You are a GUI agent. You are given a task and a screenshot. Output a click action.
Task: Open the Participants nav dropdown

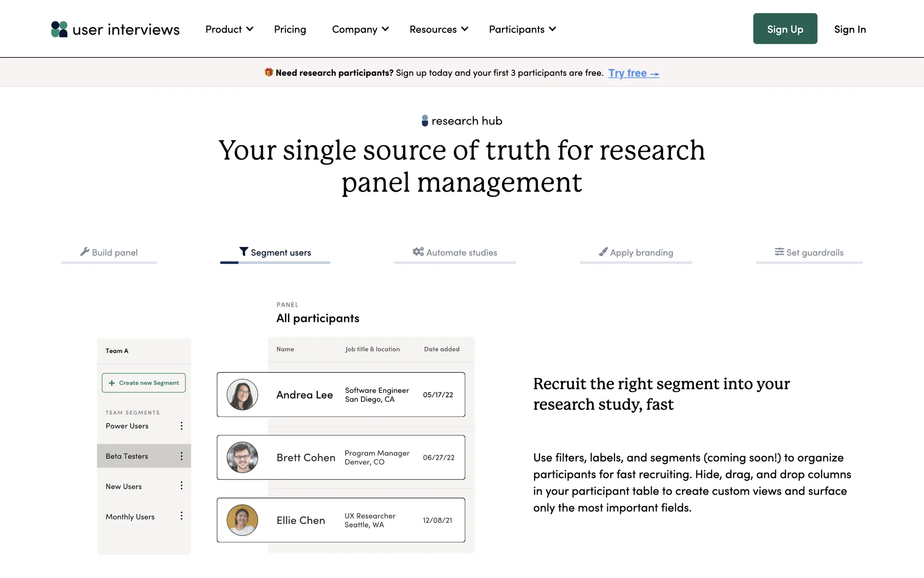(522, 29)
